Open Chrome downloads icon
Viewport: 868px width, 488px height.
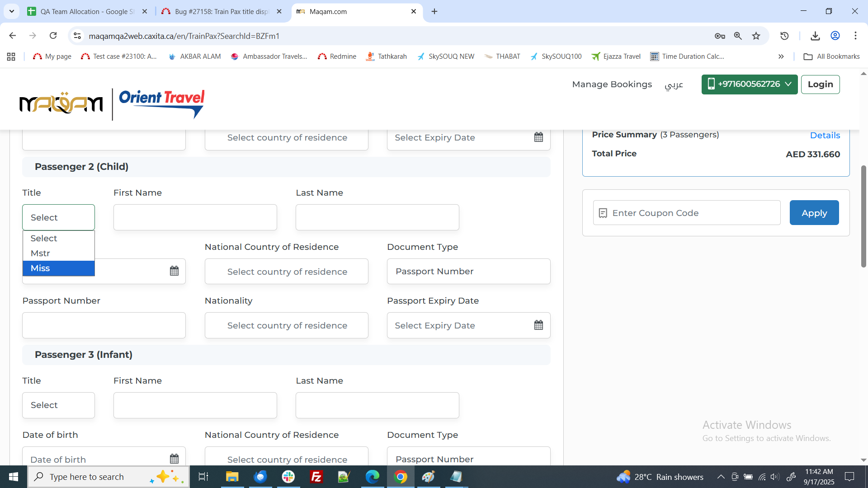pos(815,36)
